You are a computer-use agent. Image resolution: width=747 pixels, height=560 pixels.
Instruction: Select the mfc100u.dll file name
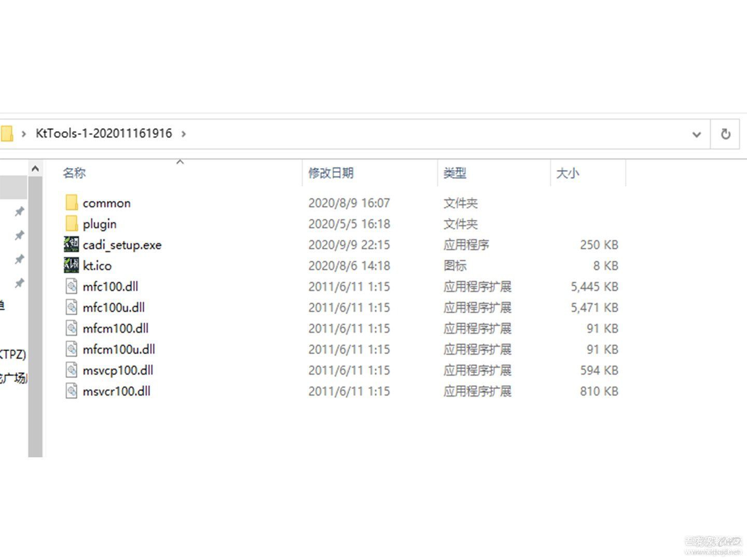[x=114, y=307]
